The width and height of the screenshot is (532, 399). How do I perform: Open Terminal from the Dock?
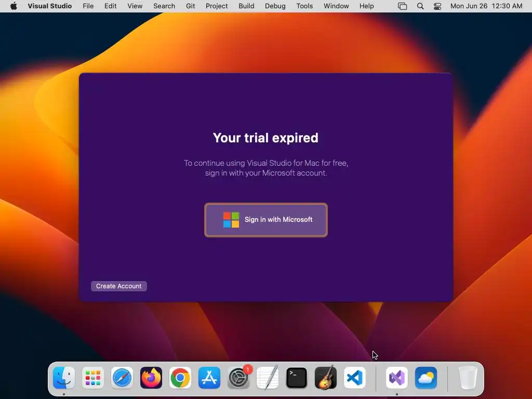pyautogui.click(x=297, y=378)
